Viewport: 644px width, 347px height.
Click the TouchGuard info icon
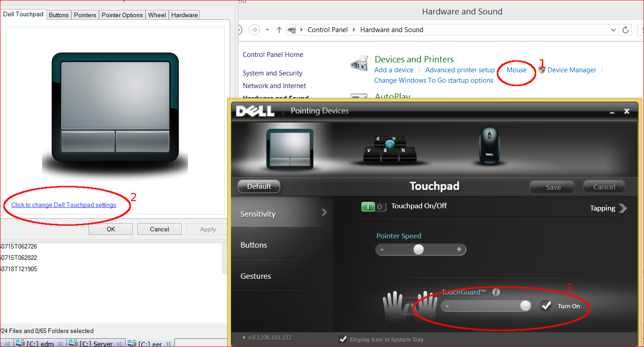click(x=496, y=292)
